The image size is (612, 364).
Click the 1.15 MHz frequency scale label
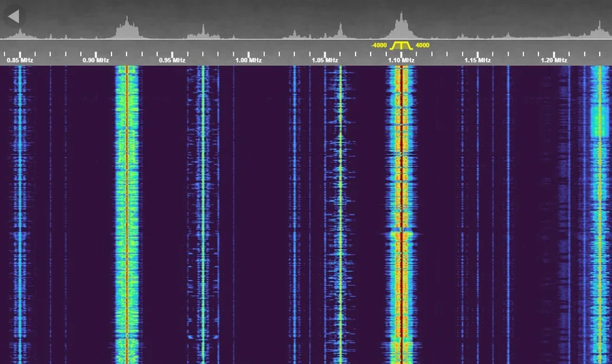click(x=477, y=60)
